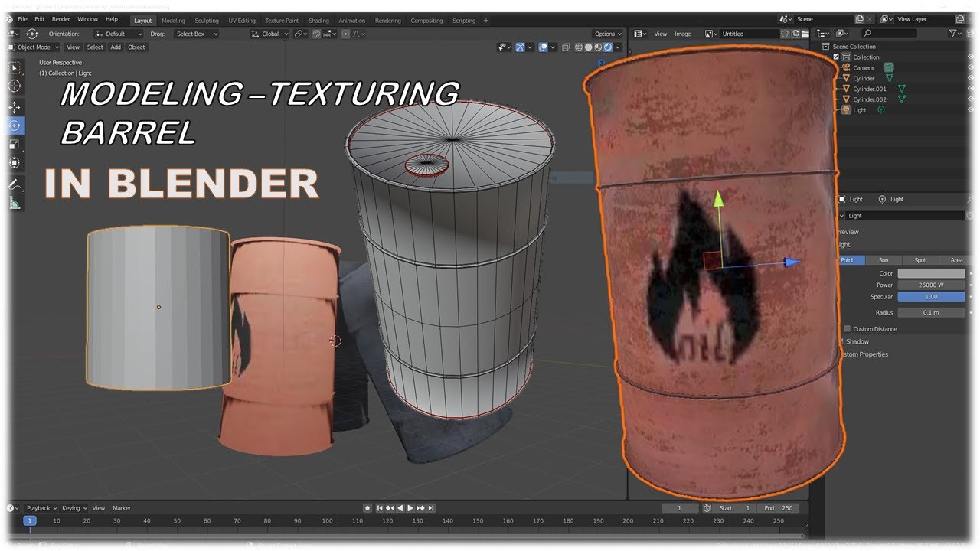Open viewport Add menu
The image size is (980, 551).
coord(116,47)
